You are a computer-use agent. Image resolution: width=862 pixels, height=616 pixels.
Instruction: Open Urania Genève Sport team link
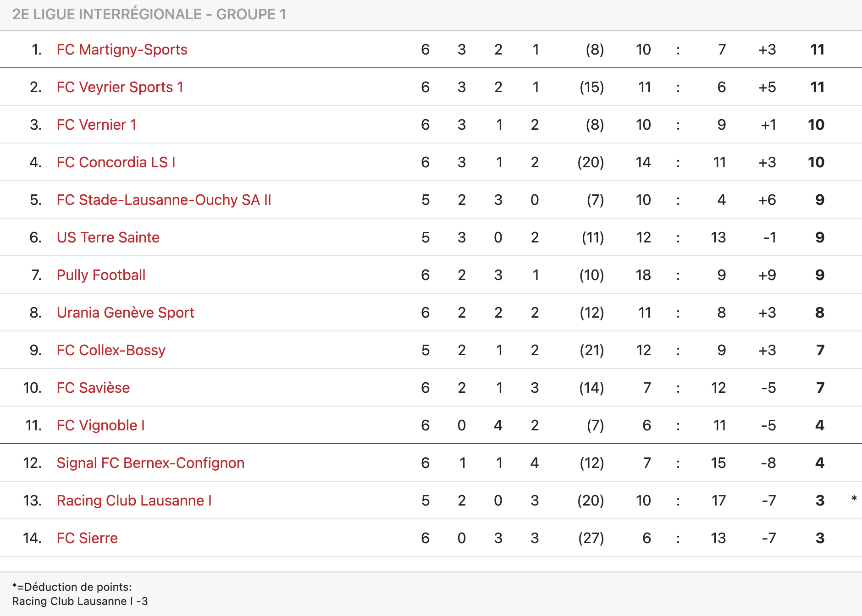(x=126, y=313)
